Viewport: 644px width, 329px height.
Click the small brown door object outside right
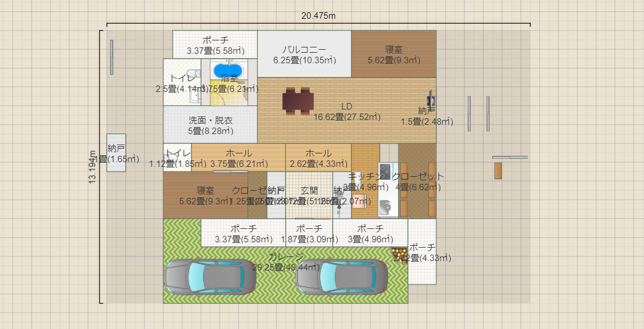pyautogui.click(x=498, y=170)
